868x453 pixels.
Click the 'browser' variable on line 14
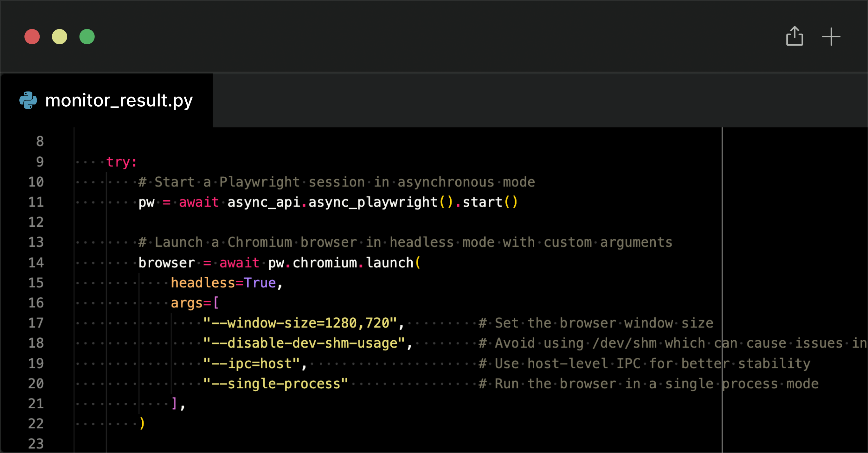click(166, 262)
